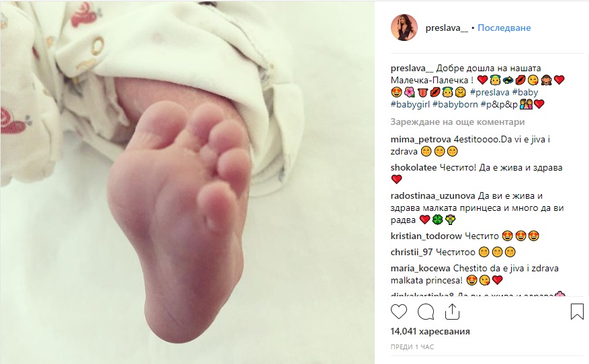Visit christii_97's profile
The image size is (589, 364).
(x=412, y=253)
